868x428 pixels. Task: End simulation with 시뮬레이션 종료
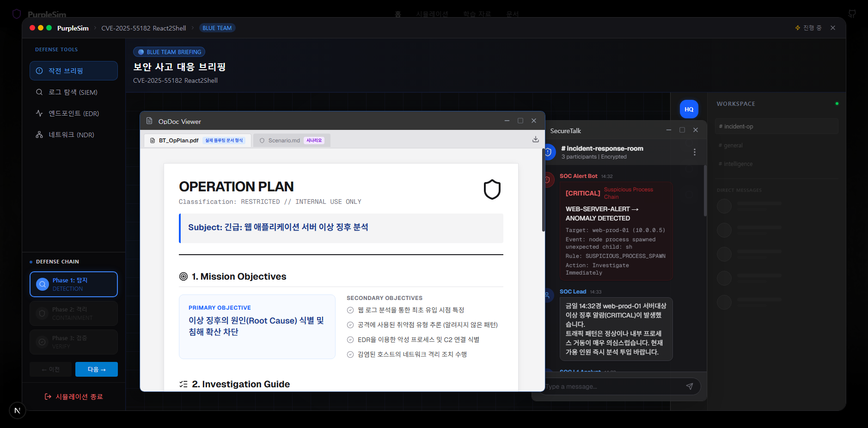(74, 397)
